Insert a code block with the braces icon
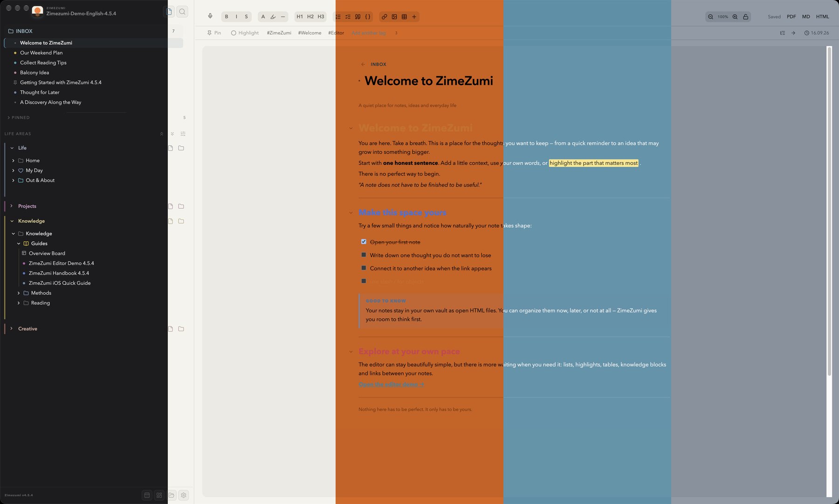Screen dimensions: 839x504 point(368,17)
